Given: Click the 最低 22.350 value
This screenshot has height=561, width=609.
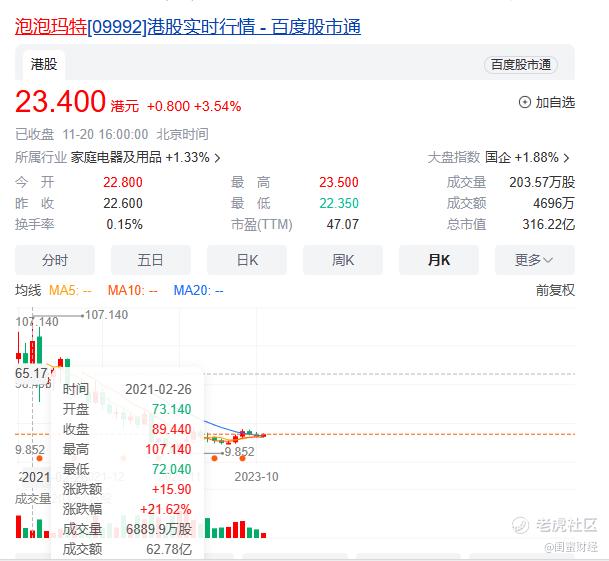Looking at the screenshot, I should [x=339, y=203].
